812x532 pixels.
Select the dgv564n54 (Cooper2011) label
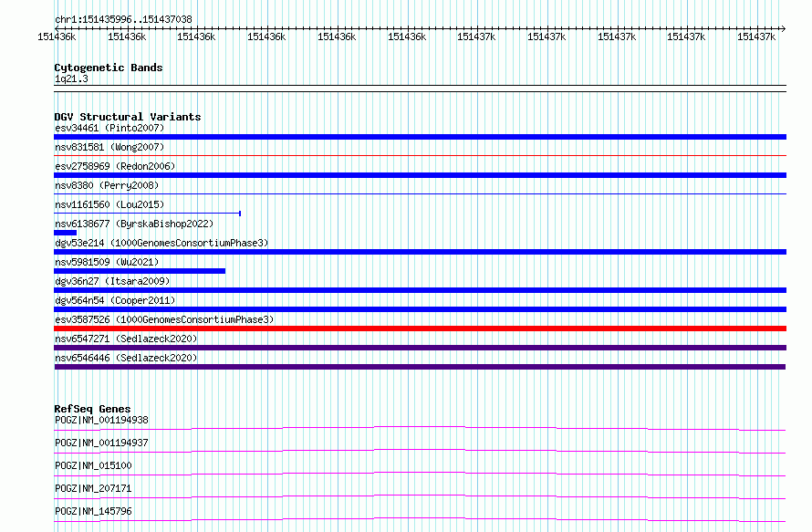pos(115,300)
